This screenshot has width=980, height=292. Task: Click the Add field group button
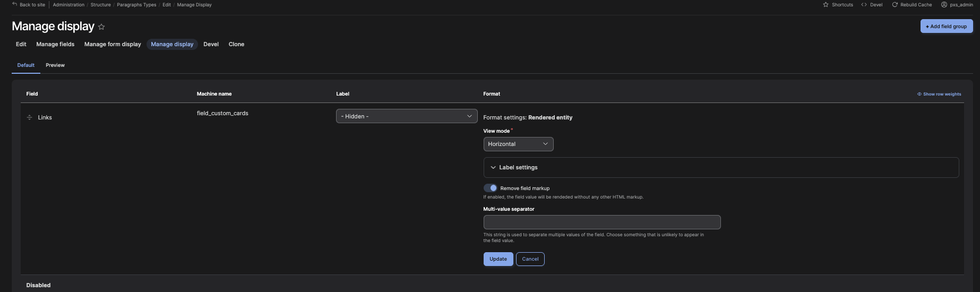(946, 27)
